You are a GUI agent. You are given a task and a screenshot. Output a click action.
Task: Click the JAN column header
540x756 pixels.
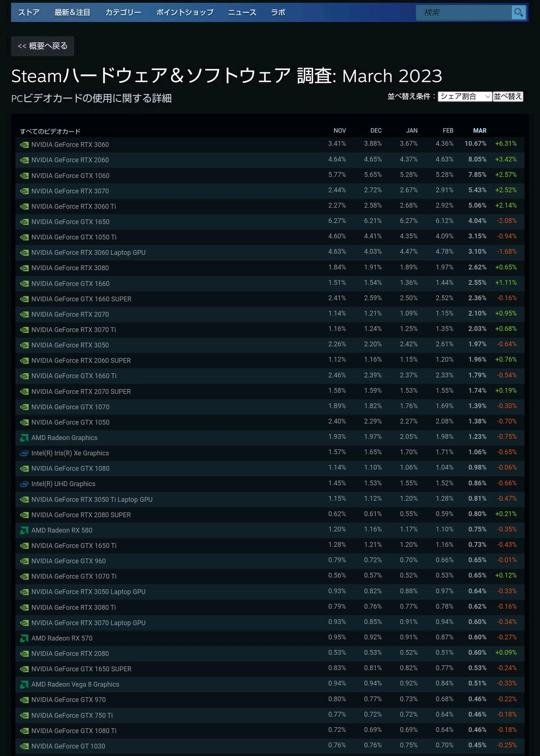[412, 131]
